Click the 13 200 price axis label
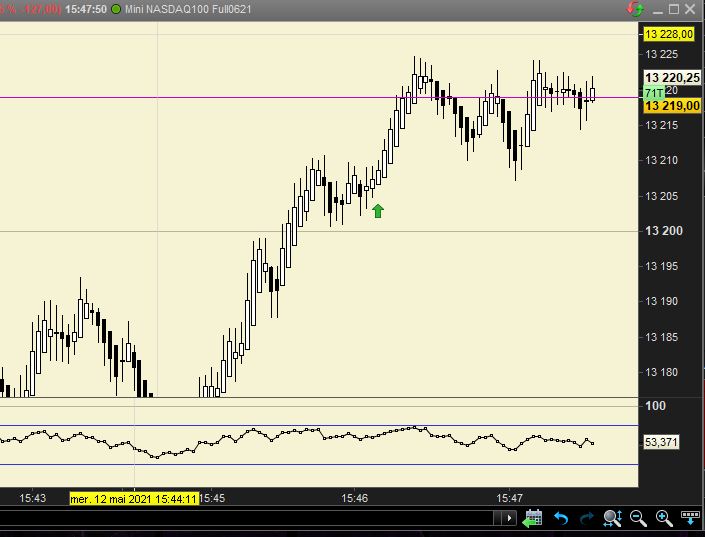The width and height of the screenshot is (705, 537). click(664, 231)
